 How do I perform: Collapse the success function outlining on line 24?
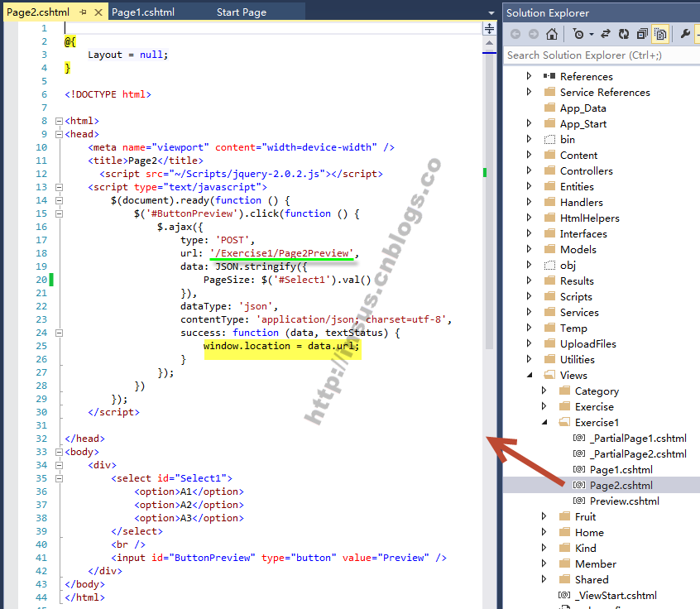click(x=59, y=333)
